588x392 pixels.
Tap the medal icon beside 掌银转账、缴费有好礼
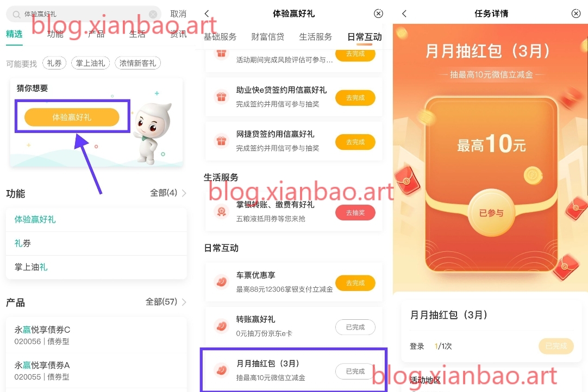[x=221, y=212]
